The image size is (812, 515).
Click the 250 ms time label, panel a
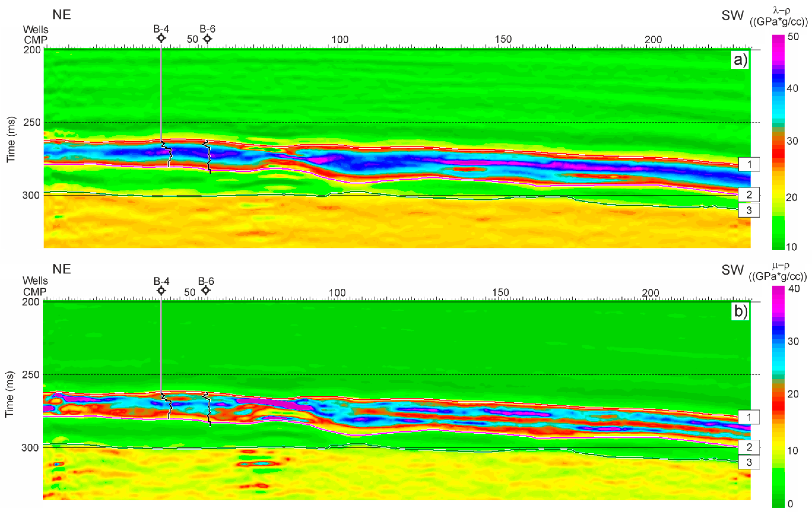[32, 122]
